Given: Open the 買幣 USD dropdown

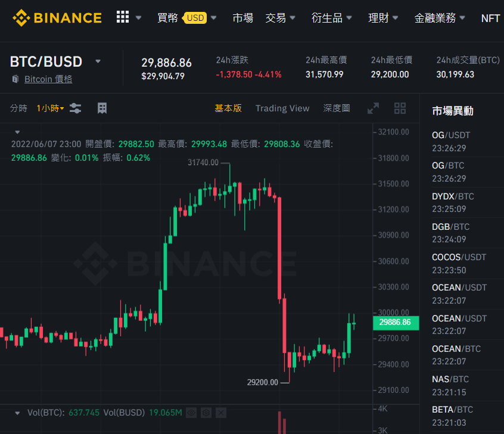Looking at the screenshot, I should (186, 18).
